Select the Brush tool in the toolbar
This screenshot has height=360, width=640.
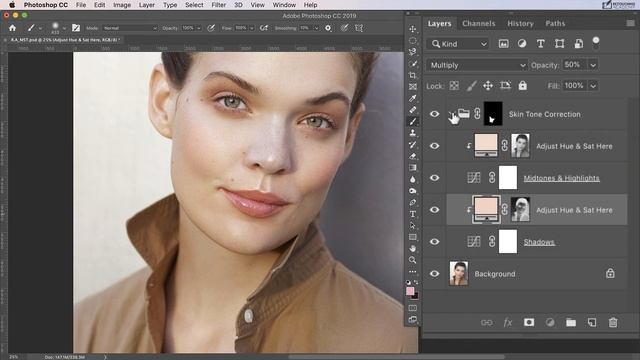point(413,121)
